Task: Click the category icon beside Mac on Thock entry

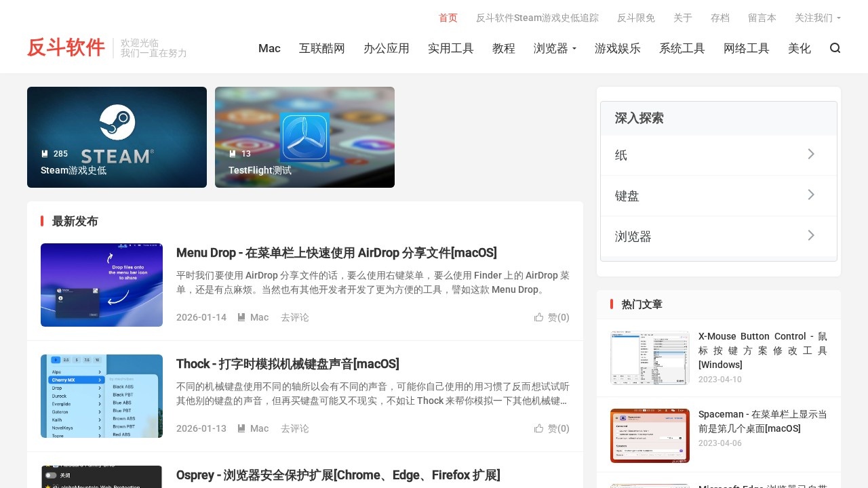Action: pos(241,428)
